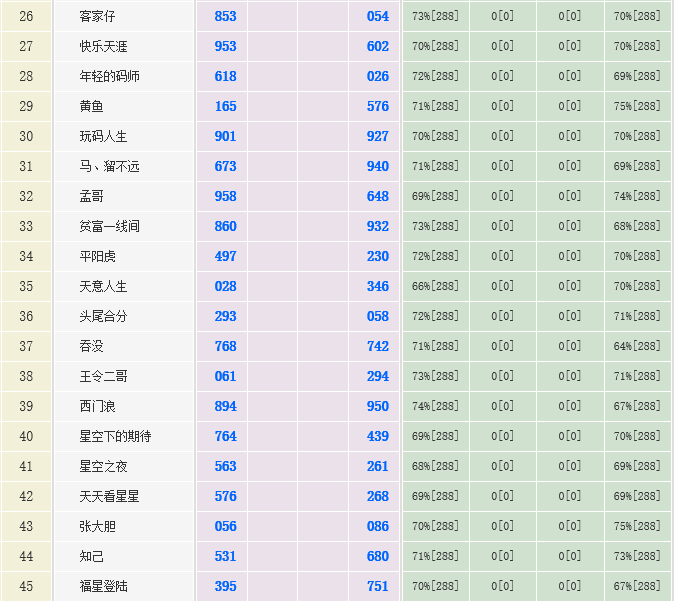Select number 294 for 王令二哥
This screenshot has width=674, height=601.
(377, 376)
